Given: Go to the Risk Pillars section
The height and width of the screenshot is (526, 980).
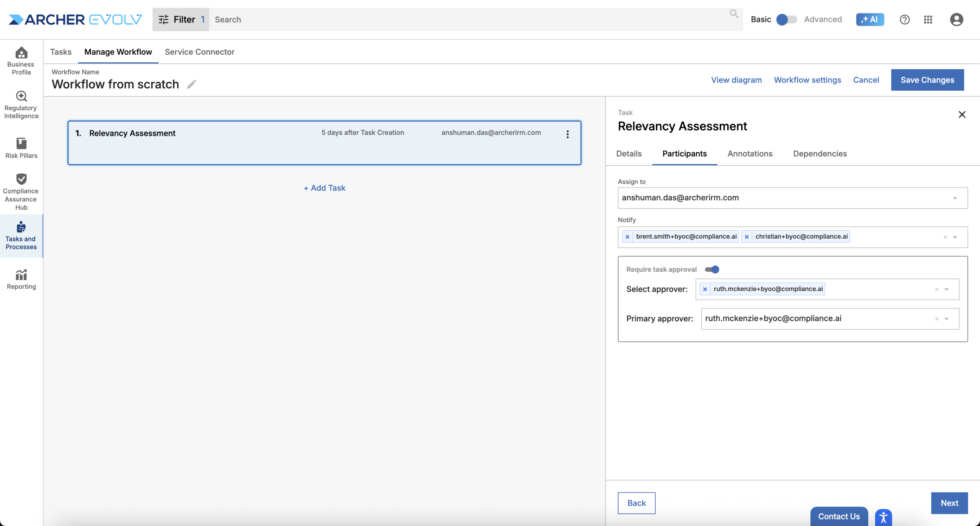Looking at the screenshot, I should coord(21,148).
